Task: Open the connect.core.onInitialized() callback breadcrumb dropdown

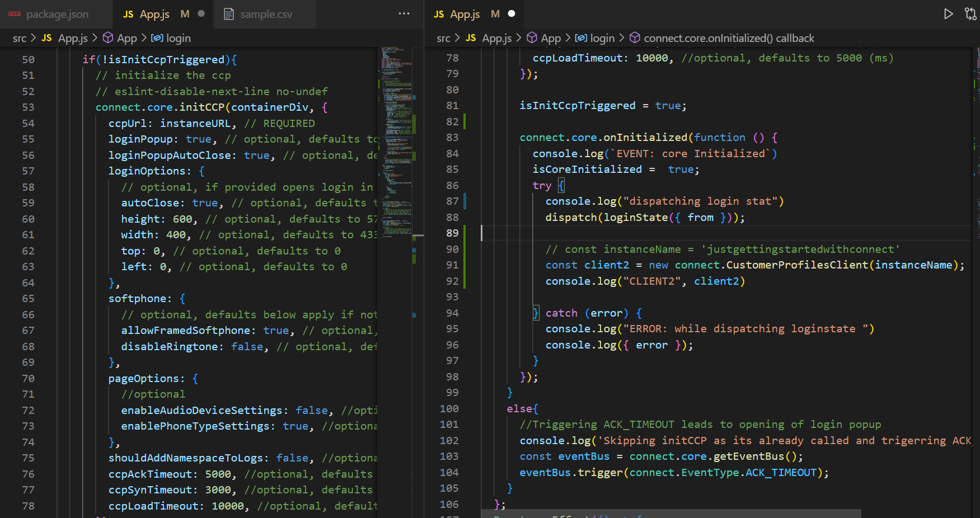Action: (728, 37)
